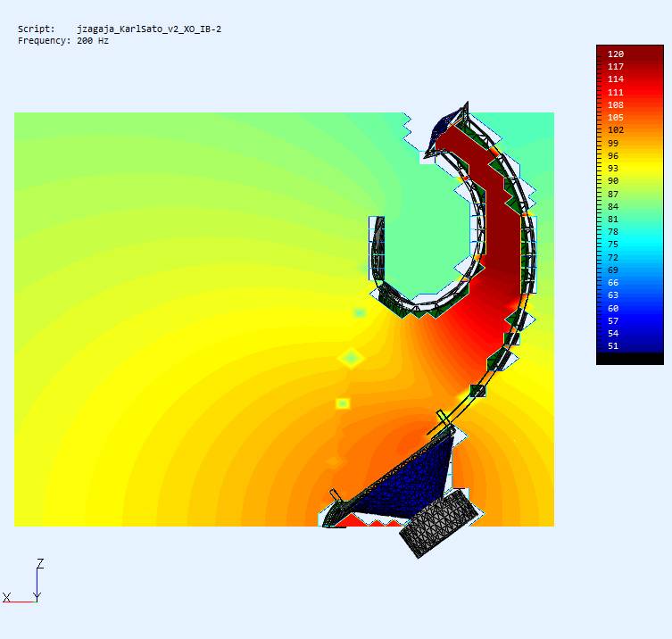
Task: Click the 72 legend value
Action: tap(613, 257)
